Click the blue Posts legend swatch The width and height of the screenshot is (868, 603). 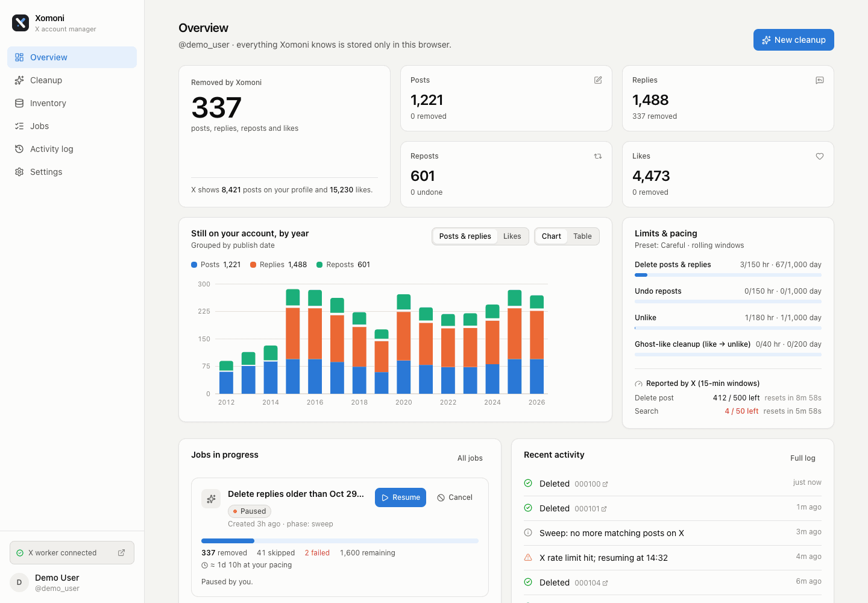pos(194,265)
